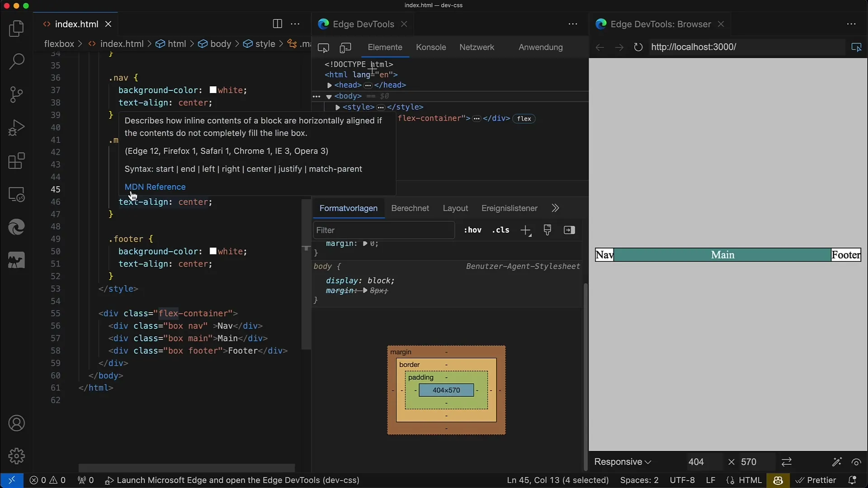Show more style pane tabs
Viewport: 868px width, 488px height.
point(555,208)
